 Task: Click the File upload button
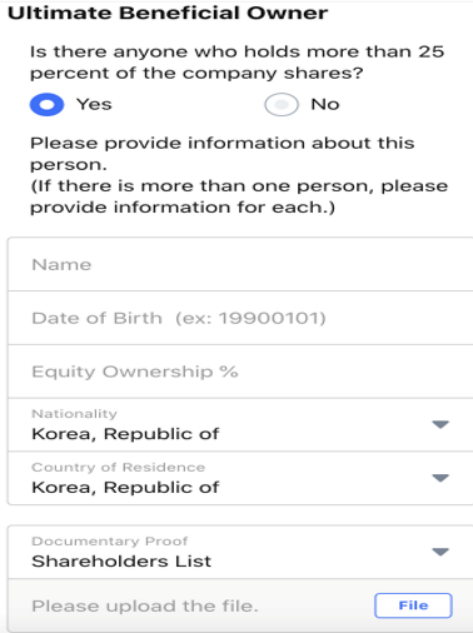[413, 606]
